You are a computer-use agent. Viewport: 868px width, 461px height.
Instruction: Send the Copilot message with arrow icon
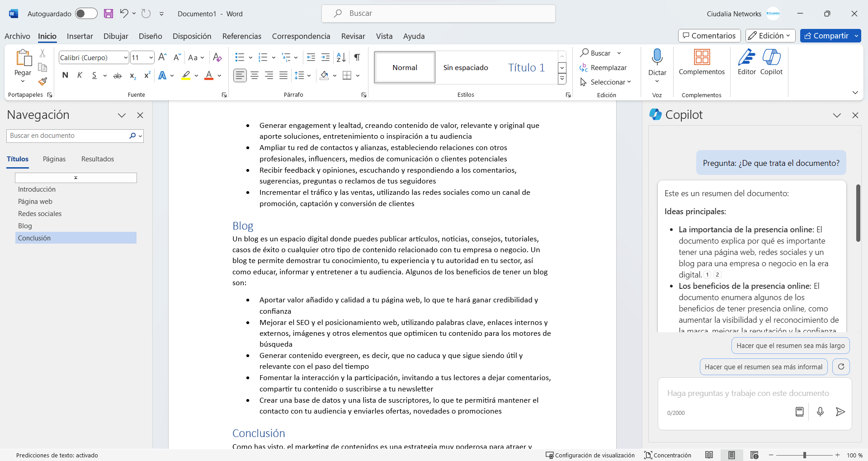(840, 412)
